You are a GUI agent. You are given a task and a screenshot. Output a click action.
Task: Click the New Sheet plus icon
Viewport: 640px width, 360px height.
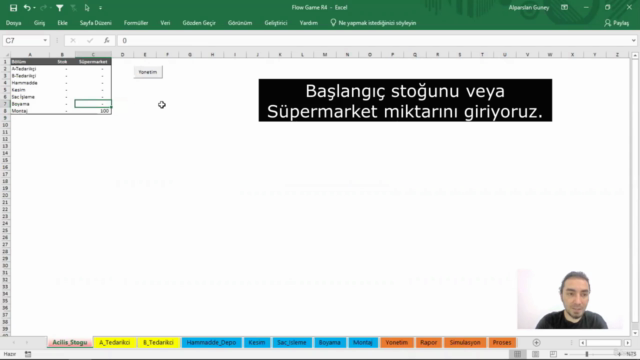click(536, 343)
